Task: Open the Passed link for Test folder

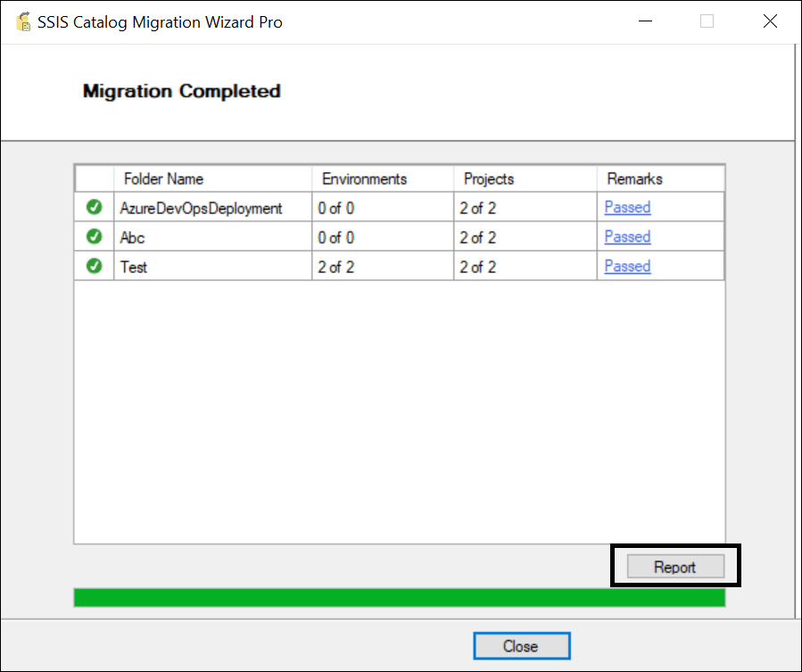Action: tap(627, 266)
